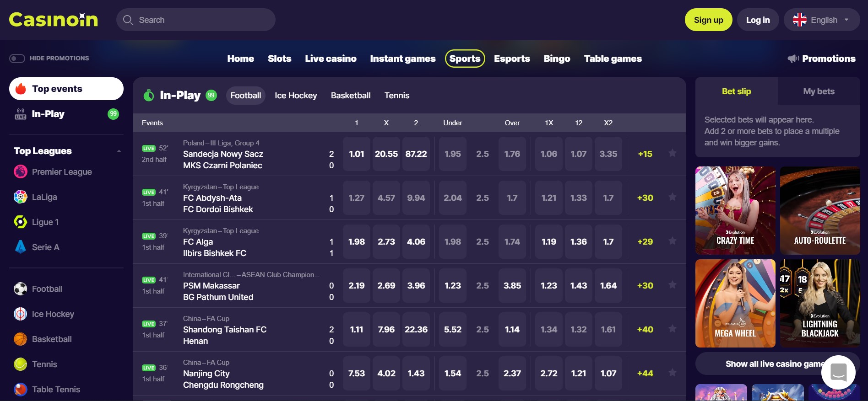Expand +40 markets for Shandong Taishan match
Viewport: 868px width, 401px height.
click(x=645, y=330)
